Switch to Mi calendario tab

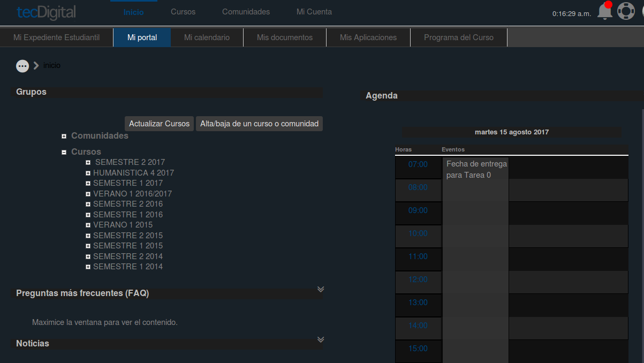click(x=207, y=37)
